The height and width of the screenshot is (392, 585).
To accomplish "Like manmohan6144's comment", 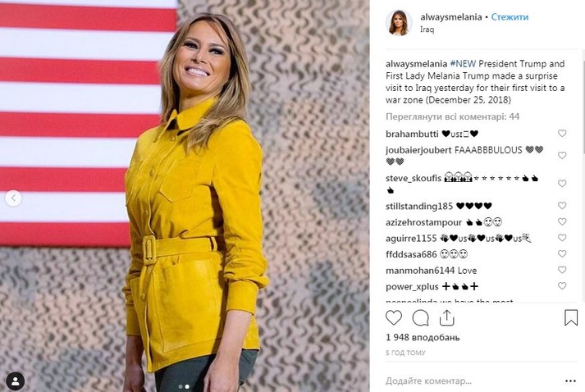I will pyautogui.click(x=562, y=270).
